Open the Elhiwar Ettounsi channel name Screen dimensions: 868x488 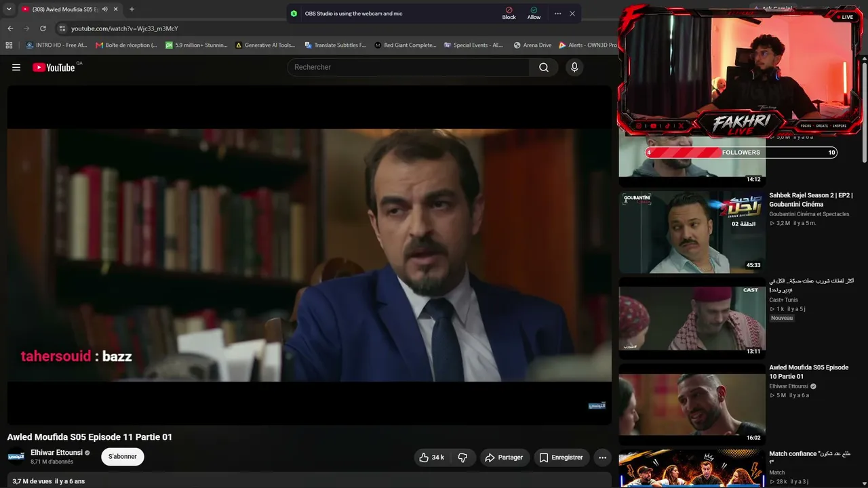[x=57, y=453]
